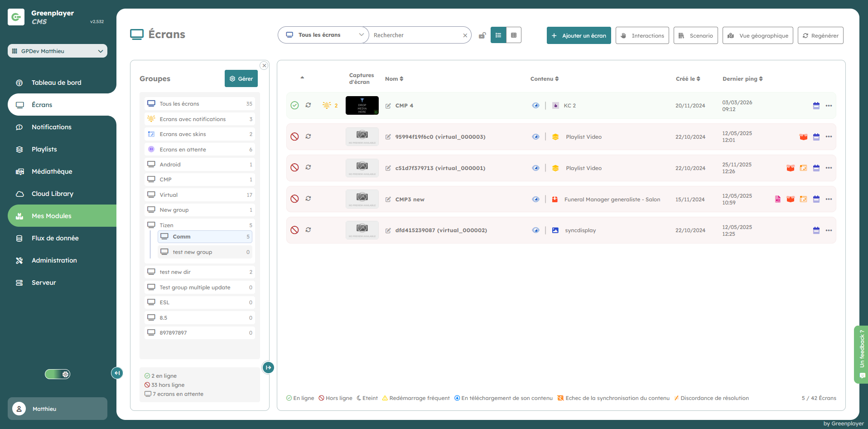This screenshot has width=868, height=429.
Task: Switch to grid view layout
Action: (513, 35)
